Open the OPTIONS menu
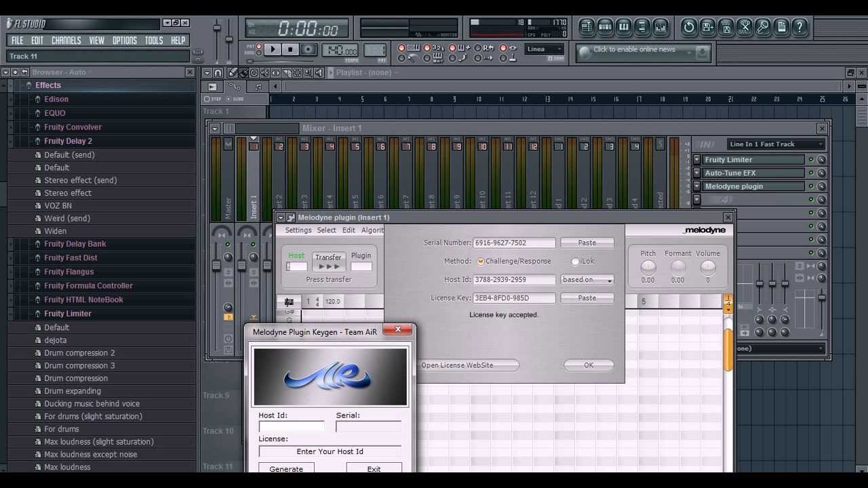The height and width of the screenshot is (488, 868). click(x=124, y=41)
